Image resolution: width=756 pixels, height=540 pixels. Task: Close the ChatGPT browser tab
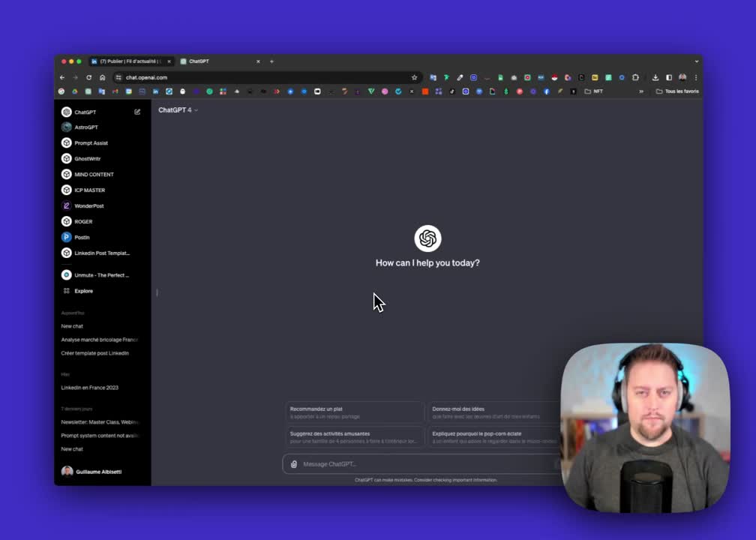[x=258, y=61]
